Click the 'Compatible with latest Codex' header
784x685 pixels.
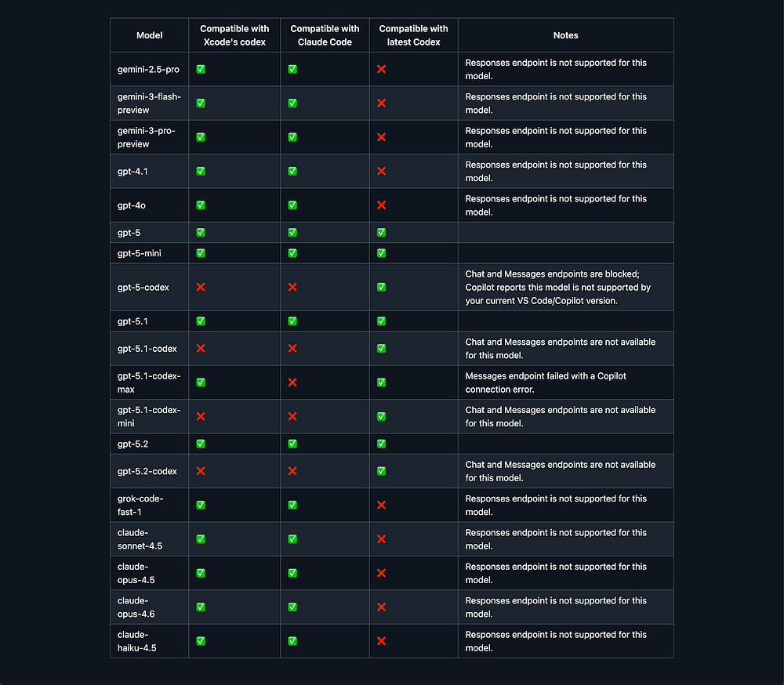413,35
